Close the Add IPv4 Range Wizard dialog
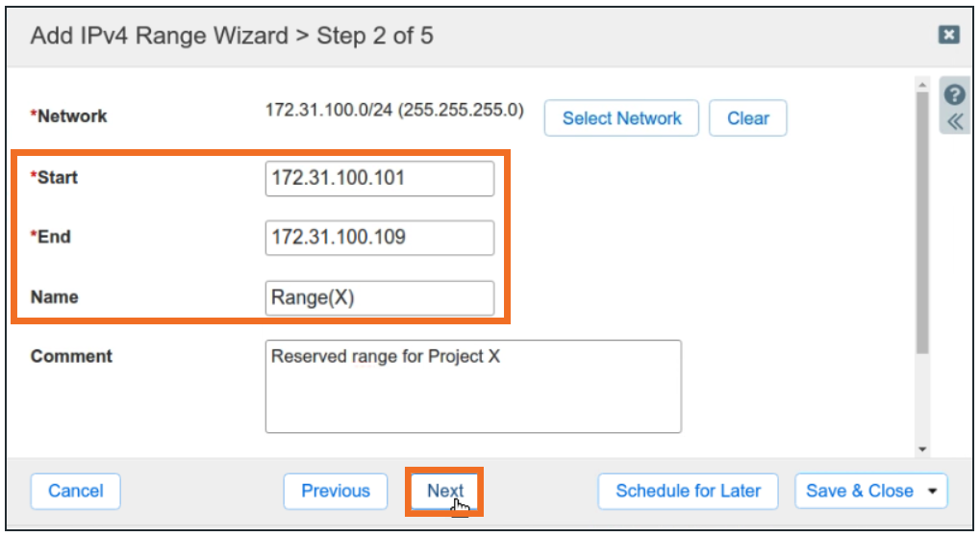980x537 pixels. pos(948,36)
